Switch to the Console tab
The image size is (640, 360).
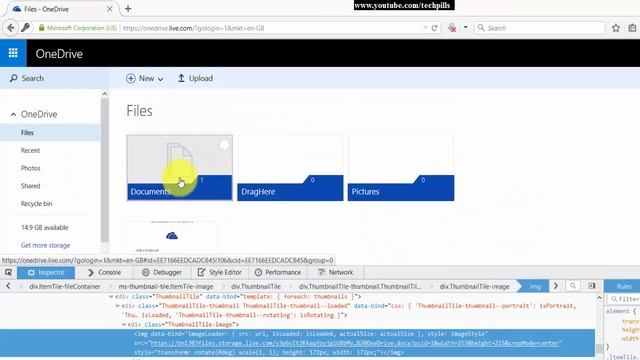tap(104, 272)
